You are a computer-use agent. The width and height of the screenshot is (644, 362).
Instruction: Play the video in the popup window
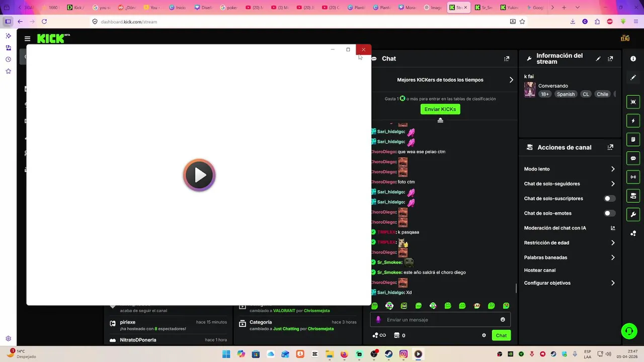[x=199, y=175]
